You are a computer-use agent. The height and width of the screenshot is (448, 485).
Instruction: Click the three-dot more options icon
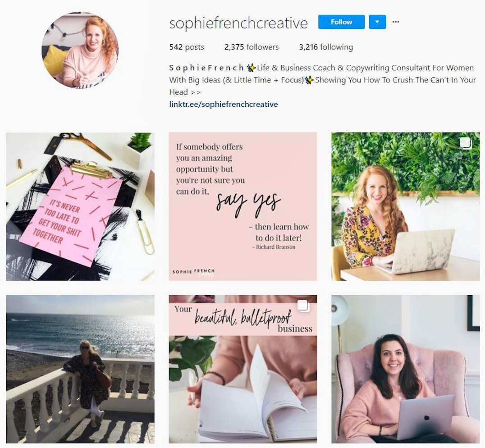coord(396,22)
